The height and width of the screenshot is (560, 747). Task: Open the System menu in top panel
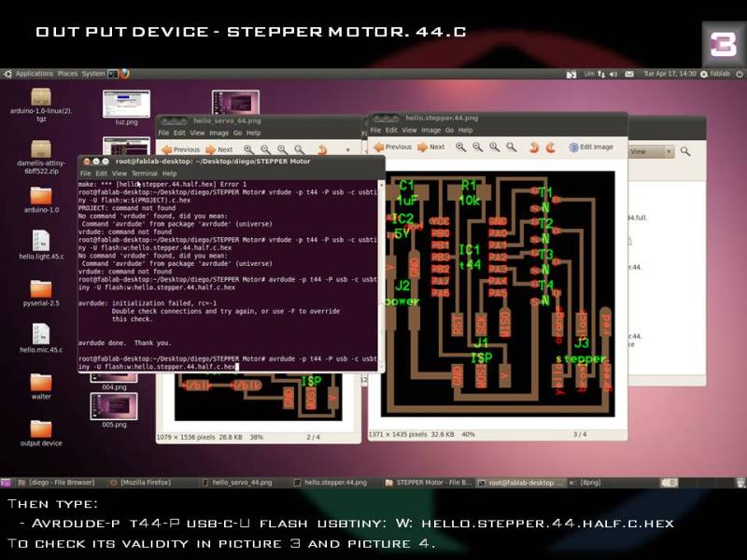[x=92, y=74]
